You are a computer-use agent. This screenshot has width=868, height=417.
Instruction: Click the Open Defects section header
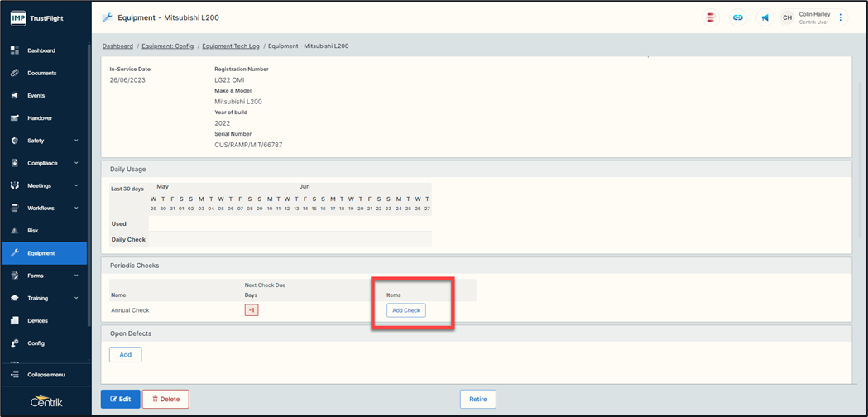[x=477, y=333]
